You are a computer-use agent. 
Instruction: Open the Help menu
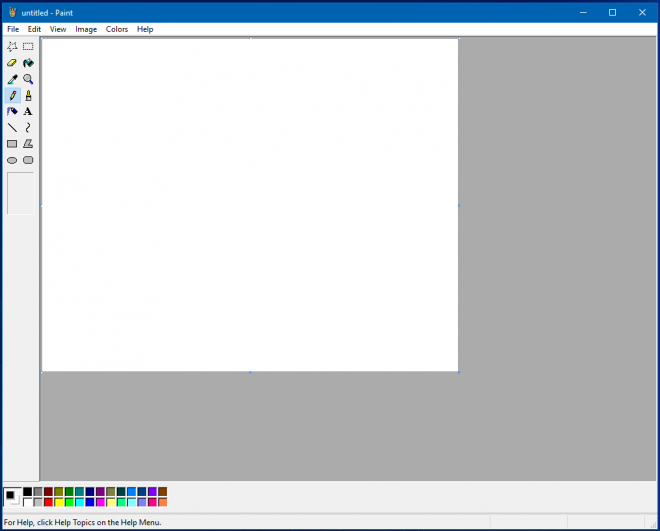pyautogui.click(x=145, y=29)
